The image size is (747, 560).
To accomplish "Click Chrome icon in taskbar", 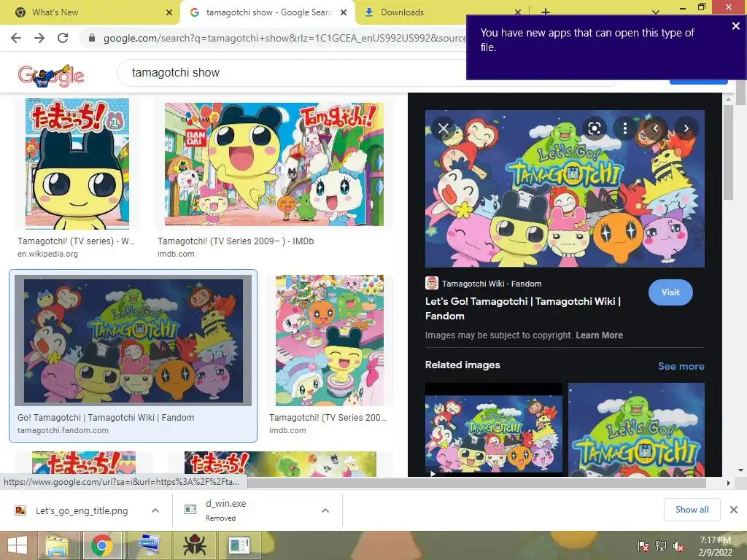I will [101, 545].
